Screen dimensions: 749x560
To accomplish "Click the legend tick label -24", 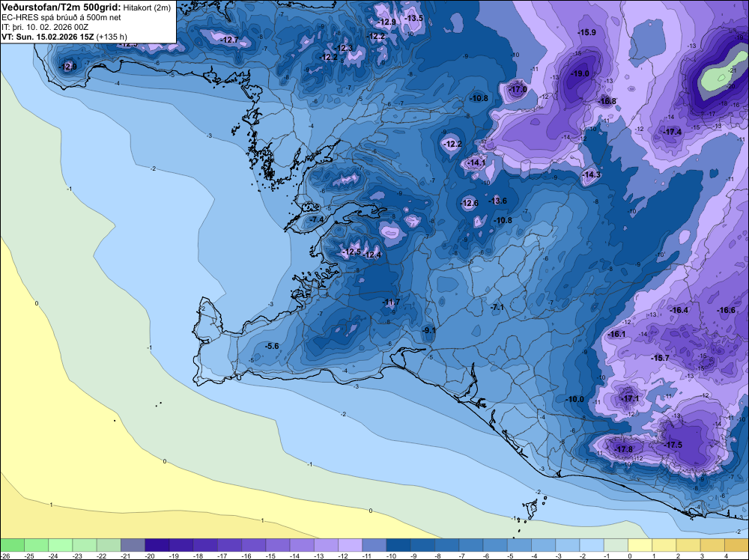I will [x=53, y=556].
